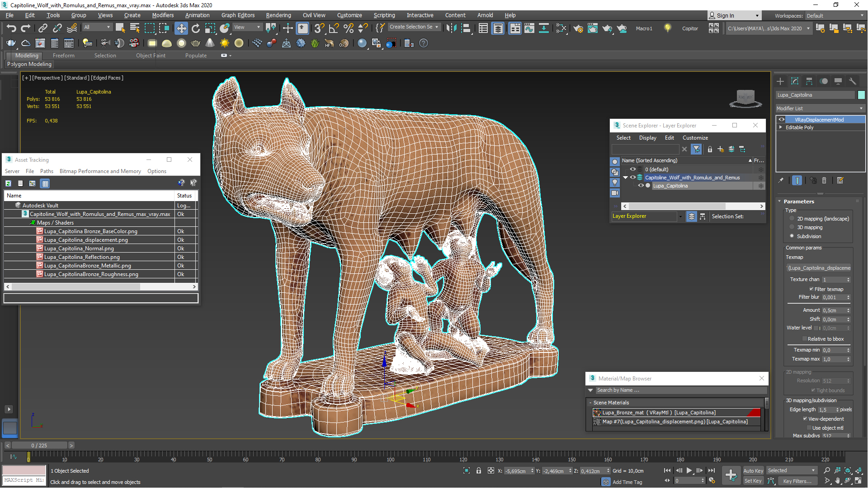Click the Auto Key button
This screenshot has width=868, height=488.
point(753,471)
